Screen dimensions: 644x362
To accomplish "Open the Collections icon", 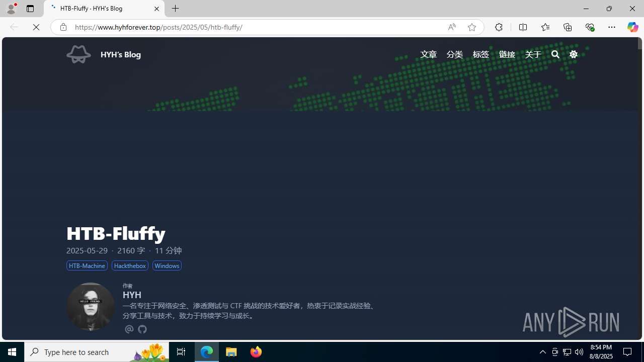I will [x=568, y=27].
